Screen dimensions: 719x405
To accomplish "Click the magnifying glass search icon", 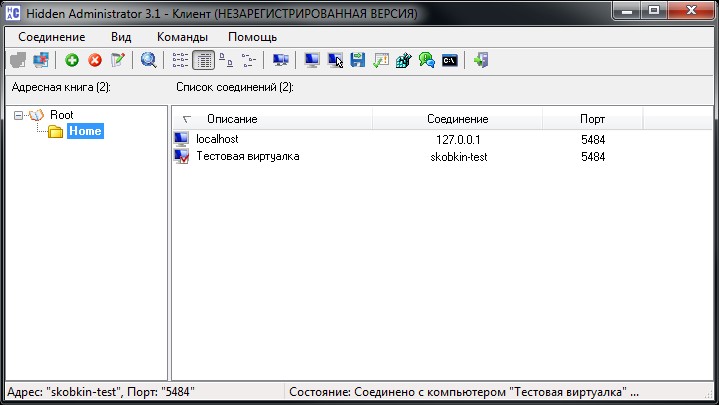I will (x=149, y=61).
